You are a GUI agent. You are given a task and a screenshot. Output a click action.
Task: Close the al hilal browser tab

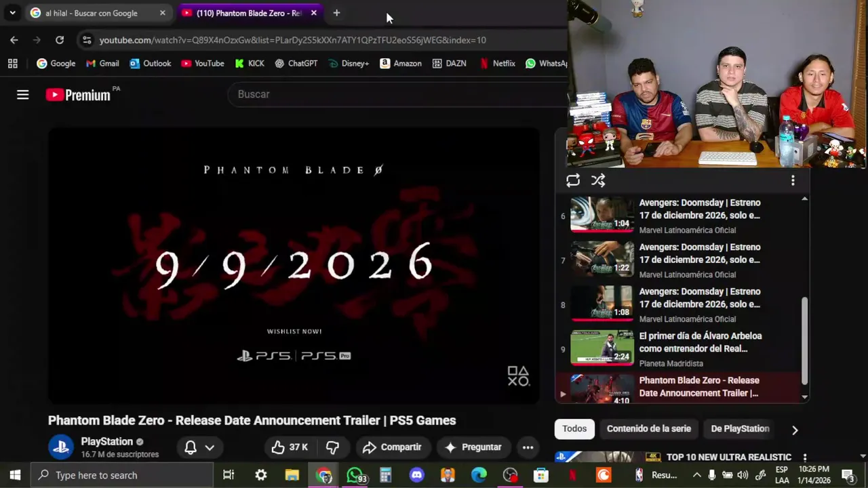[162, 13]
